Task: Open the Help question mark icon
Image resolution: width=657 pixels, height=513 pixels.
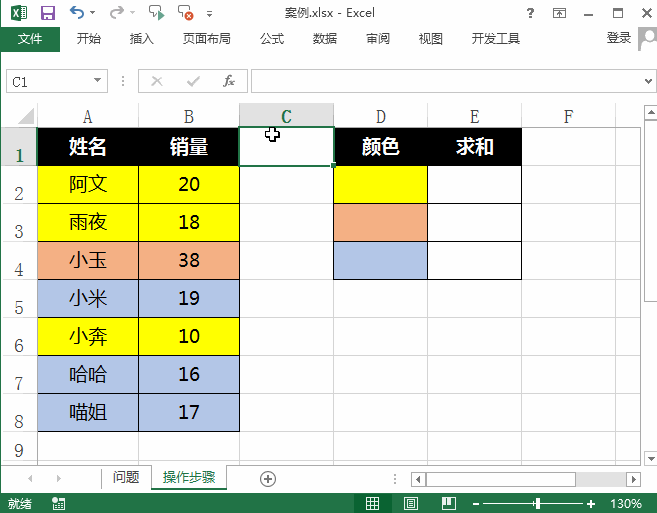Action: [x=530, y=13]
